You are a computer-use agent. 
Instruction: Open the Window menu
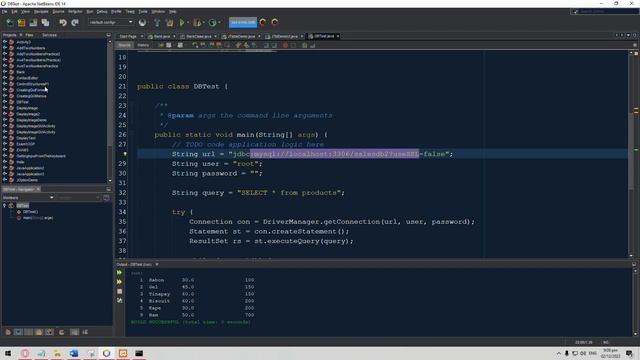coord(158,11)
